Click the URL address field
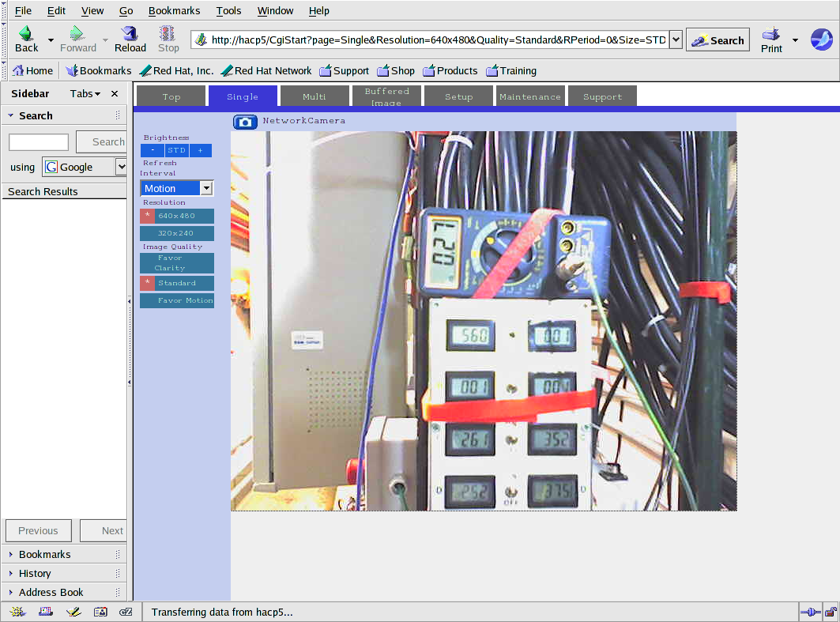This screenshot has width=840, height=622. pyautogui.click(x=439, y=40)
